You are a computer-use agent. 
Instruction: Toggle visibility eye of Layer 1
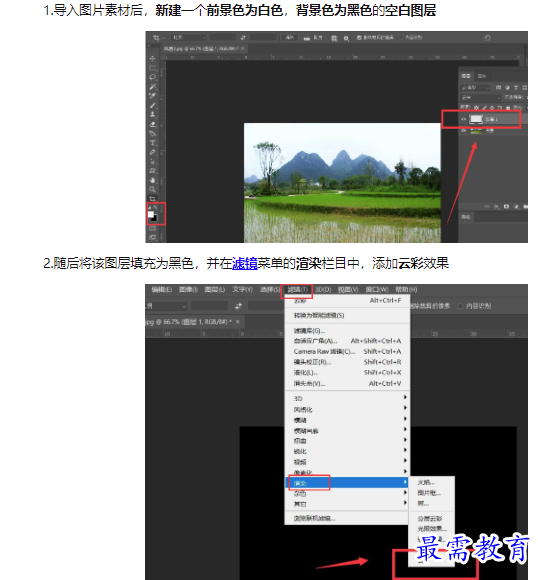tap(464, 119)
